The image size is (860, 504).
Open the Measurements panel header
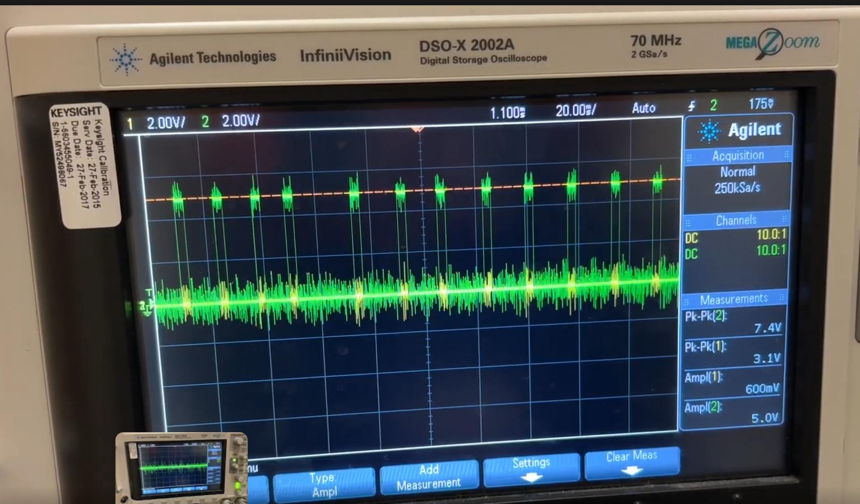(x=734, y=299)
